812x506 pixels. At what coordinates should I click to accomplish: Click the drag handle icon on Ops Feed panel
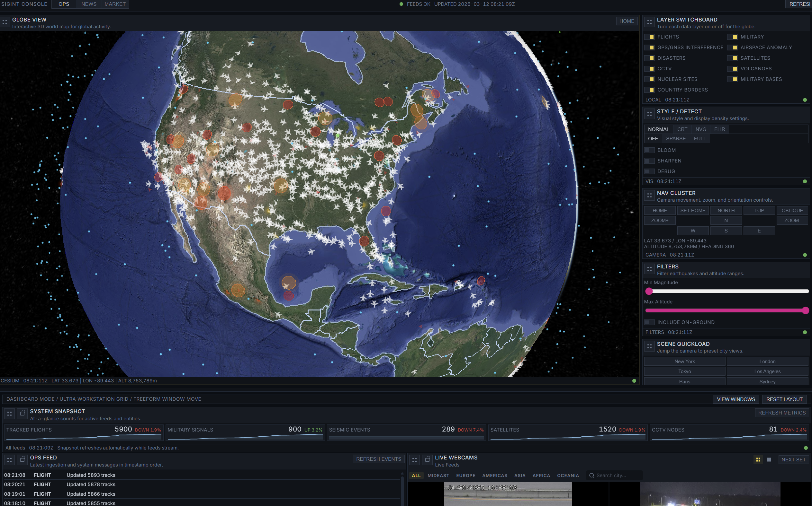coord(9,459)
